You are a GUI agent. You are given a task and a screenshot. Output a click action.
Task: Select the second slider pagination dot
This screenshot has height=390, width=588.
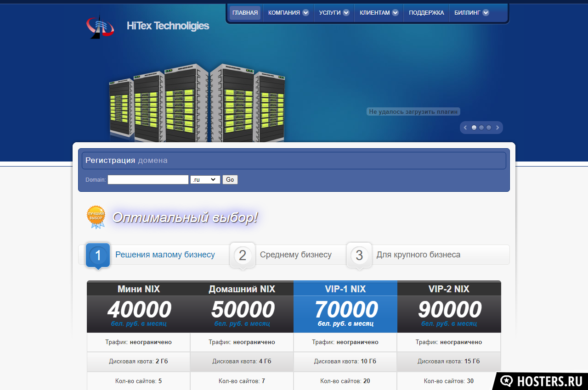pyautogui.click(x=481, y=128)
